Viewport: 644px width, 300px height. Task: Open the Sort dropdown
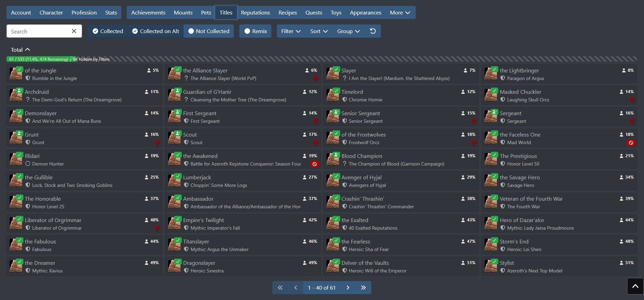[x=319, y=31]
